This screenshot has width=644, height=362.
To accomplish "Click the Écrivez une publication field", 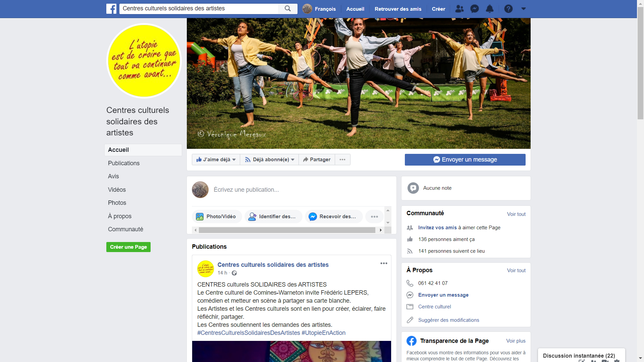I will [x=246, y=190].
